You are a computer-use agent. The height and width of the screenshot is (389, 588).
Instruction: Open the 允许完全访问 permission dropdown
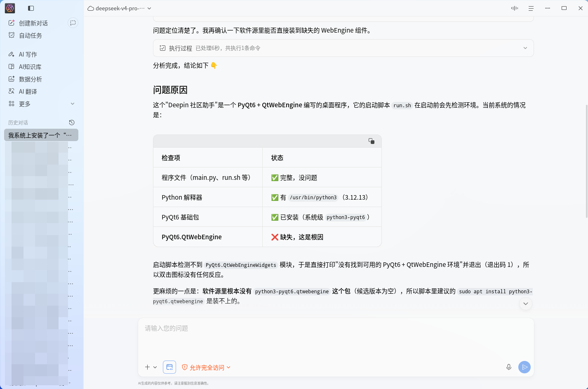[x=206, y=367]
